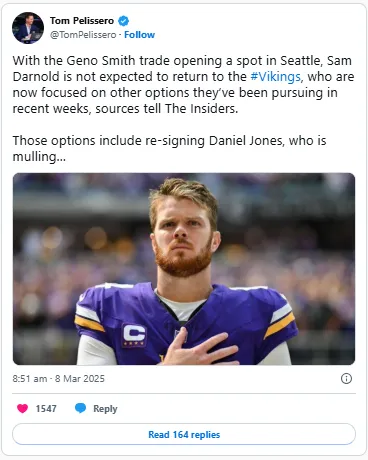Open the quarterback photo in the tweet
This screenshot has width=368, height=460.
point(184,269)
